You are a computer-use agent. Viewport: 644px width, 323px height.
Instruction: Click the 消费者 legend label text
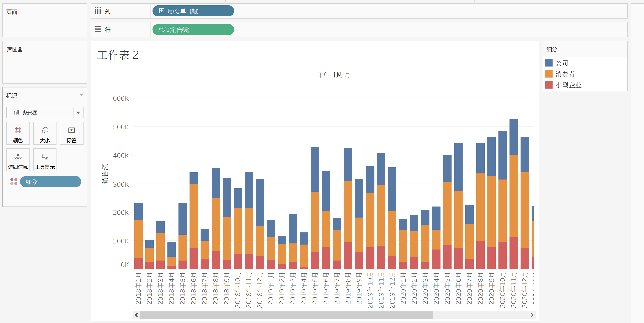point(565,74)
